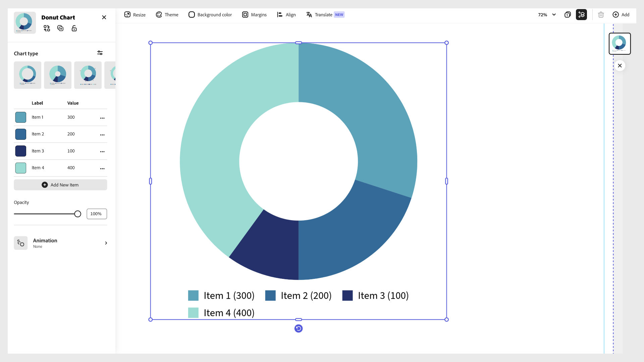Viewport: 644px width, 362px height.
Task: Click the replace chart icon under Donut Chart
Action: tap(47, 28)
